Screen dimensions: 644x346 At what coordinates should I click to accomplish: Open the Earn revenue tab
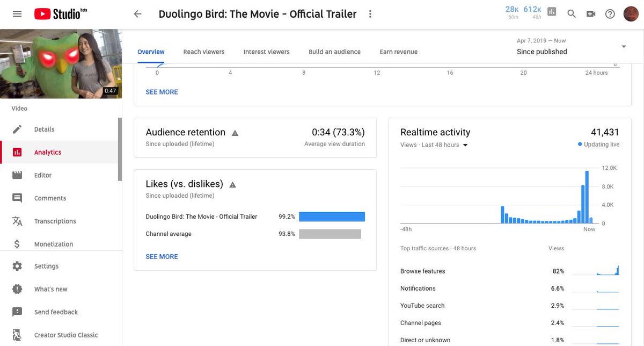pyautogui.click(x=398, y=52)
